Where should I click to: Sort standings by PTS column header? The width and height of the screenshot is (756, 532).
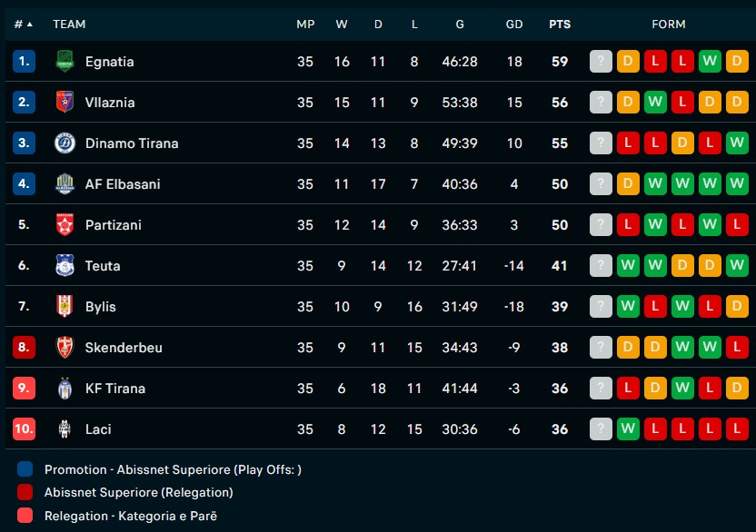click(560, 25)
